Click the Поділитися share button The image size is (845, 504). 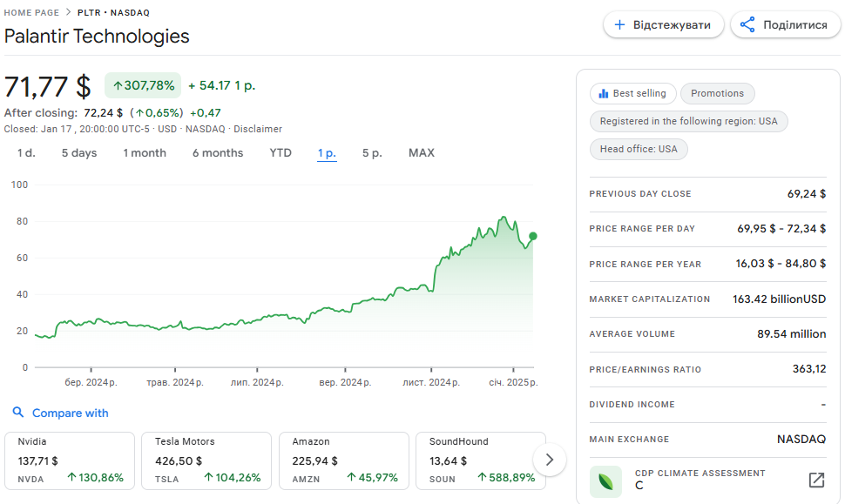pos(785,24)
